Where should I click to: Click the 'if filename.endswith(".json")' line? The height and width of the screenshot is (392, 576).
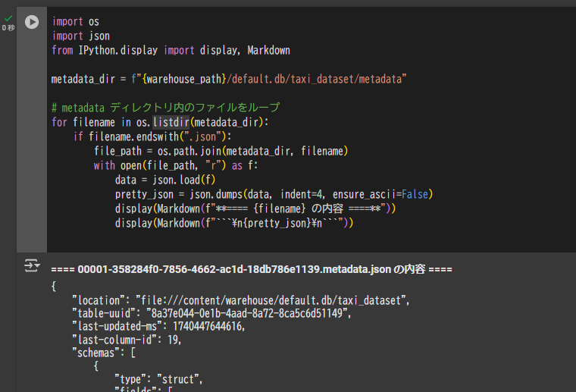(152, 136)
